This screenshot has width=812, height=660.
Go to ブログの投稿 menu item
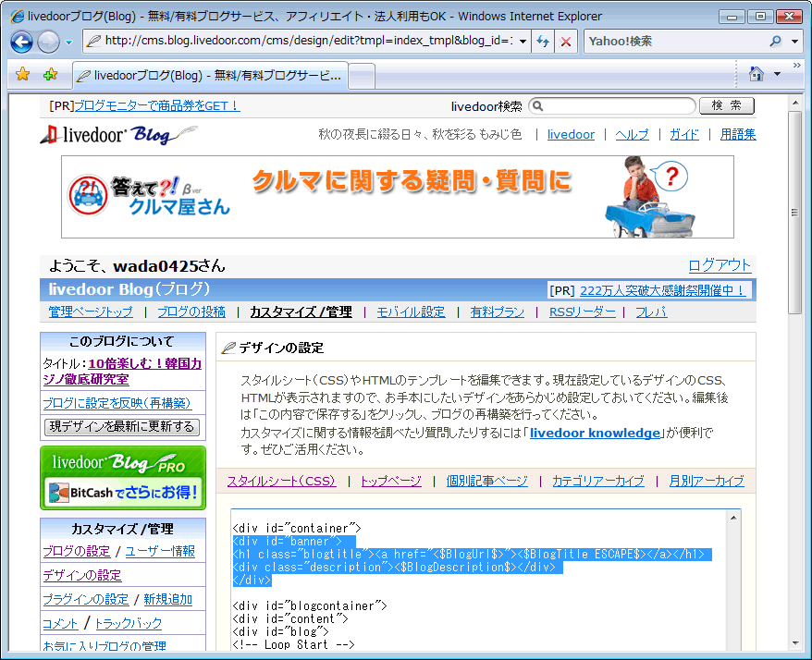(x=191, y=312)
